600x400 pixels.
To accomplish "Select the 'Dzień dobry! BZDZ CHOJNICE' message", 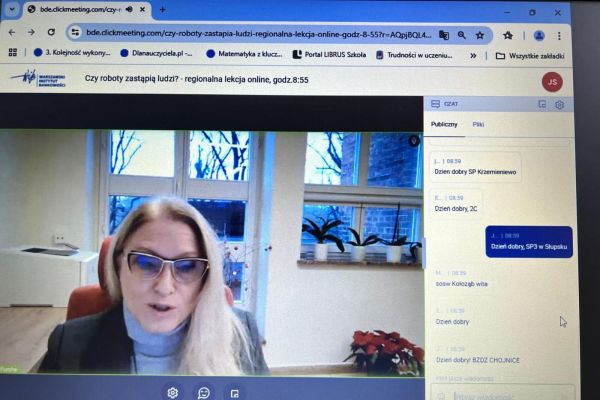I will [478, 360].
